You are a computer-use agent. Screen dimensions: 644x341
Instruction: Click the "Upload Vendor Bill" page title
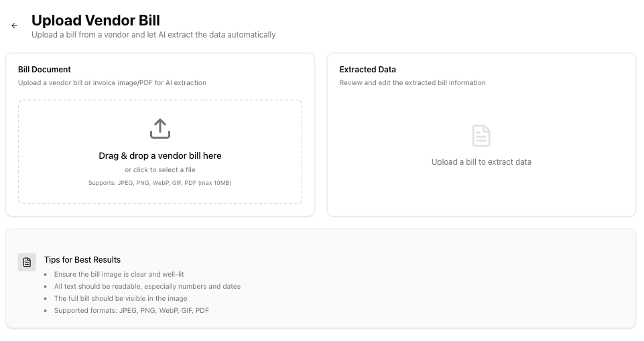coord(96,21)
